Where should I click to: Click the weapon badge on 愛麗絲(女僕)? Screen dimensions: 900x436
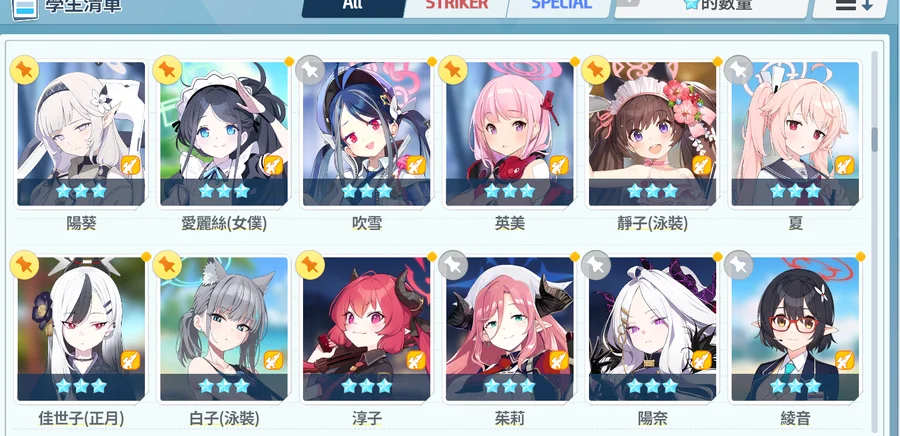(273, 165)
